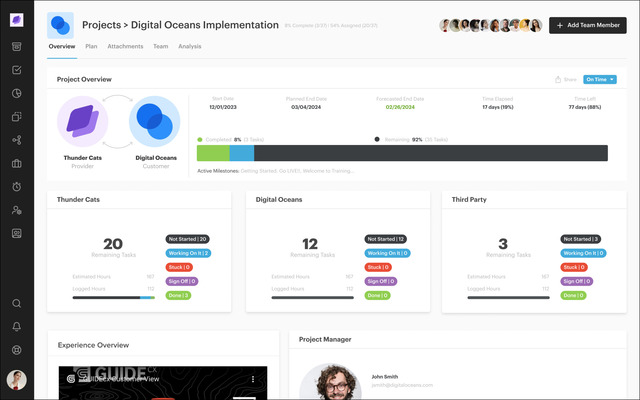Click Thunder Cats Done | 3 badge

point(178,296)
